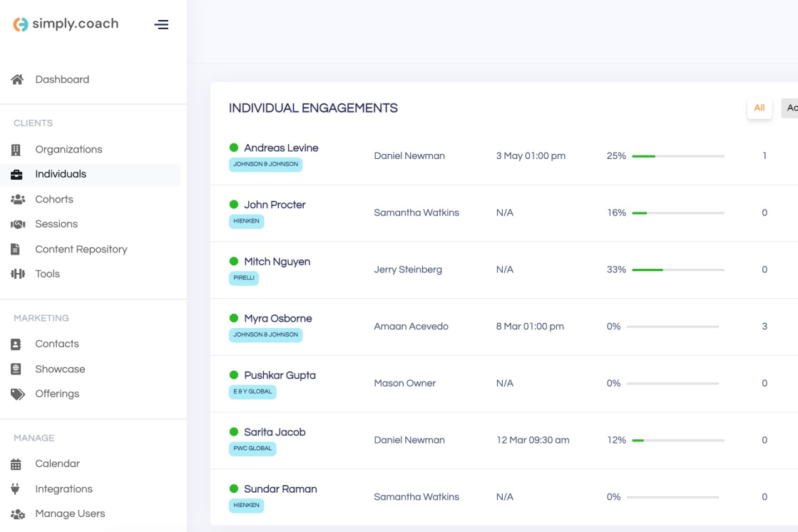
Task: Click the Integrations plug icon
Action: [16, 489]
